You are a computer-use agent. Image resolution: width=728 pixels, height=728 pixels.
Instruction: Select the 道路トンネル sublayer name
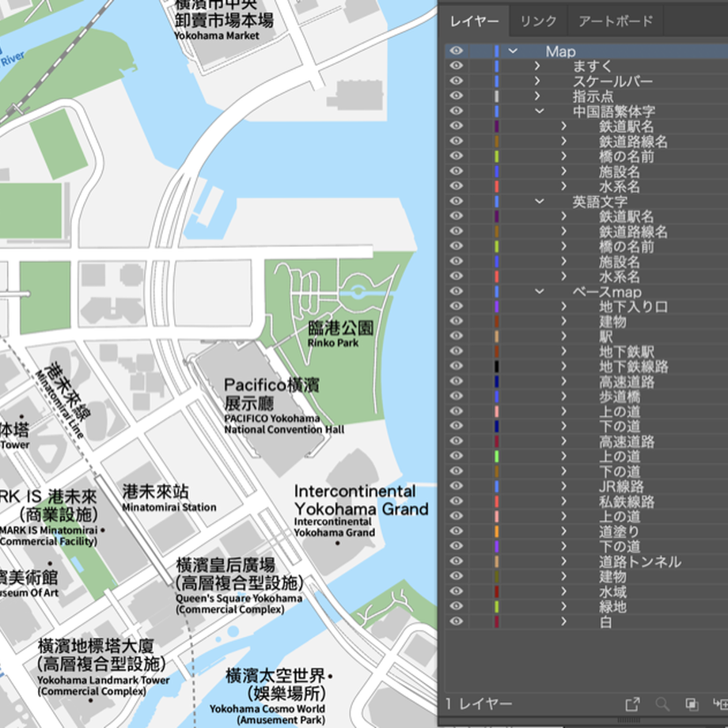[640, 561]
